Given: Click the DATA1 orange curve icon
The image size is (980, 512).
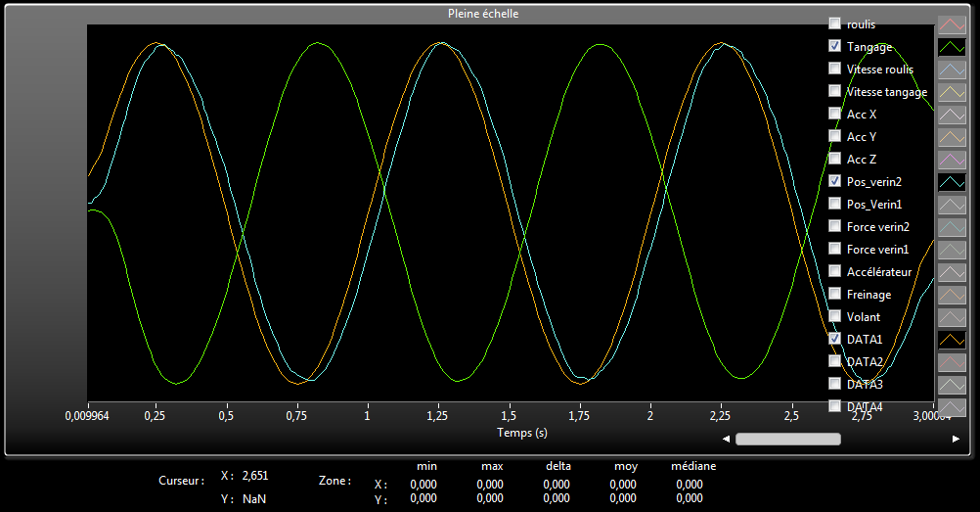Looking at the screenshot, I should click(952, 340).
